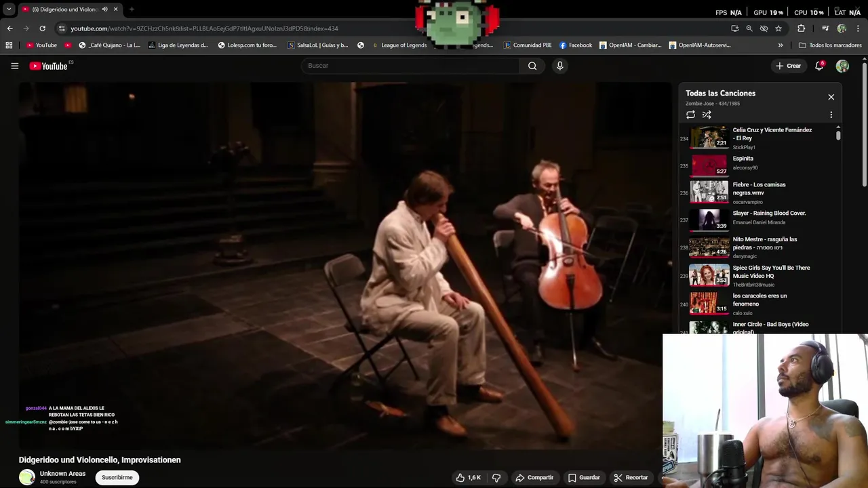Open the Unknown Areas channel avatar
The height and width of the screenshot is (488, 868).
pyautogui.click(x=27, y=477)
